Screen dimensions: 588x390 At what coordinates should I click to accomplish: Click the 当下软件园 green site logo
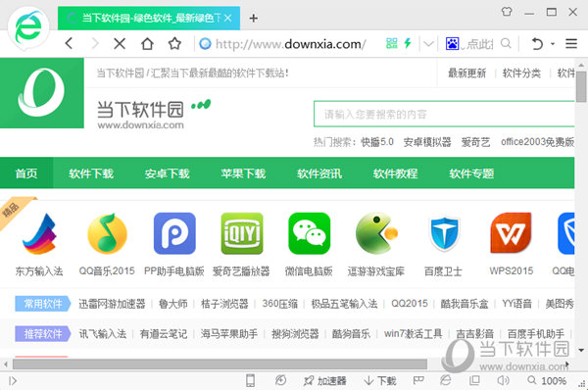(41, 93)
